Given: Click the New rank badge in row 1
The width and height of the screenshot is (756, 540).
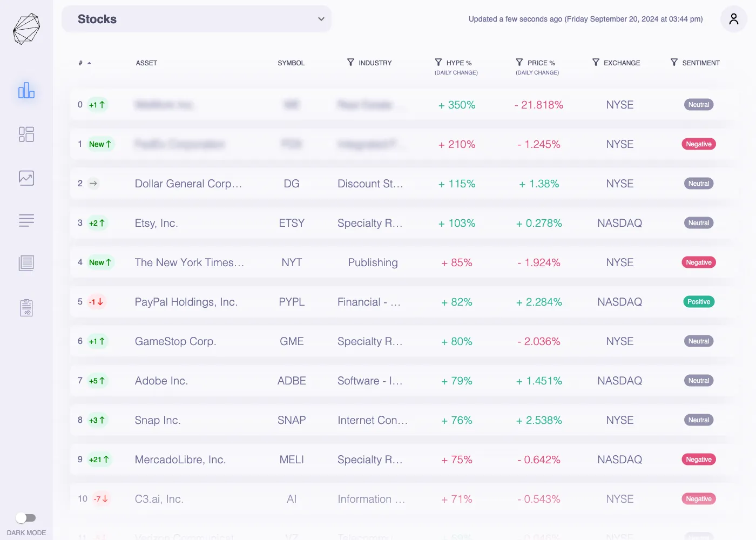Looking at the screenshot, I should (100, 144).
